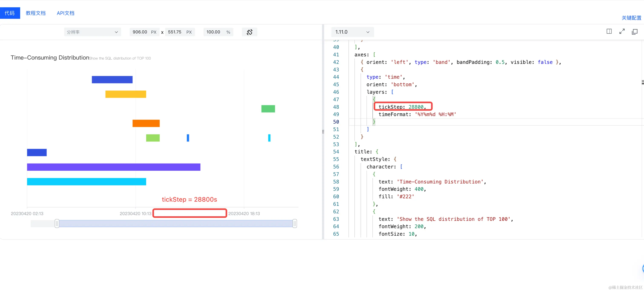Open the API文档 tab
This screenshot has width=644, height=291.
click(x=66, y=13)
